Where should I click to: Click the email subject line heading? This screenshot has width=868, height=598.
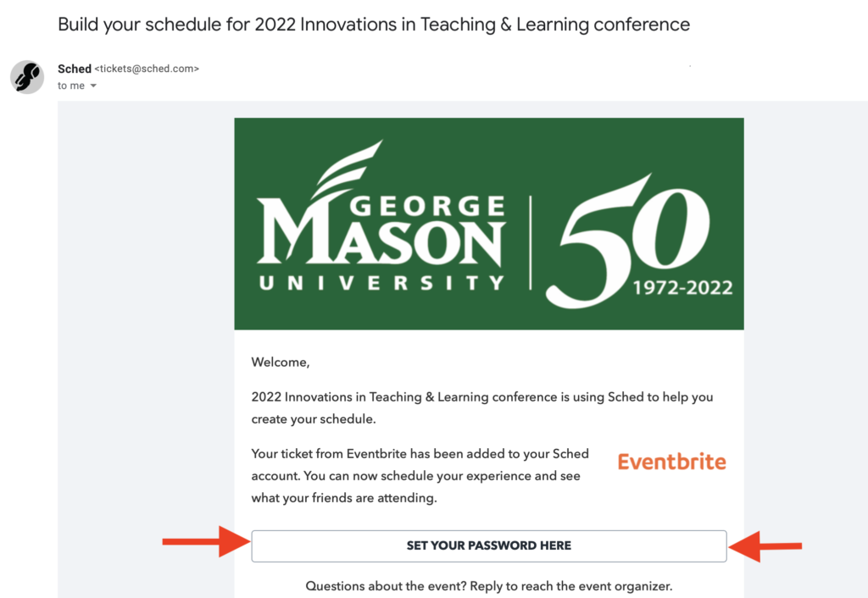tap(374, 25)
